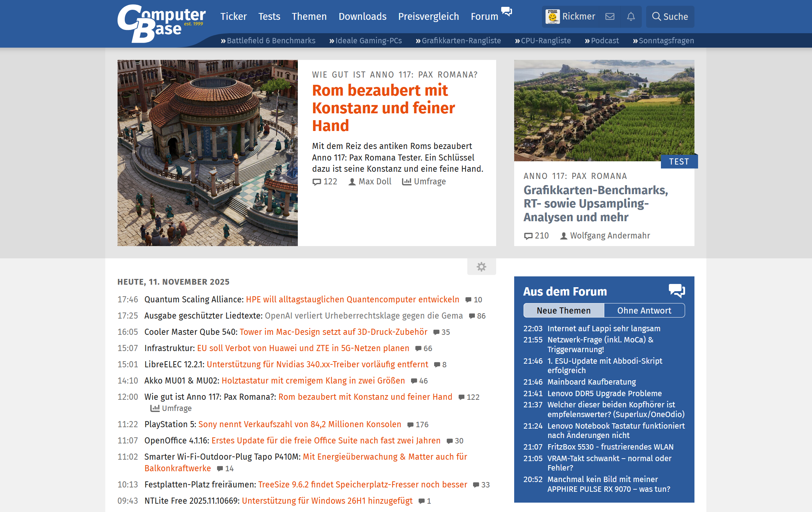Open forum thread Mainboard Kaufberatung

[x=592, y=382]
